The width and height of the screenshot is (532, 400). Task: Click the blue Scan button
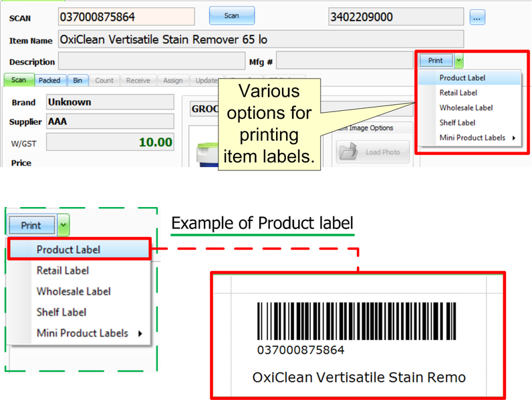pos(232,15)
